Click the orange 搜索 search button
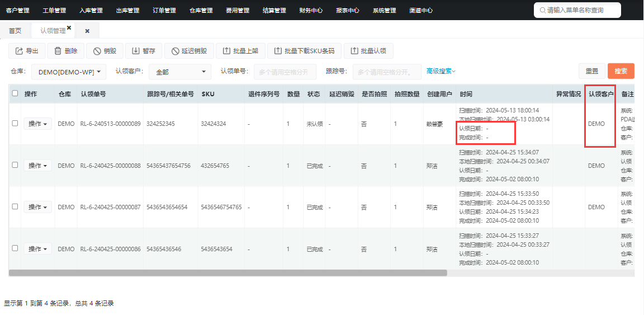This screenshot has height=315, width=644. (621, 71)
